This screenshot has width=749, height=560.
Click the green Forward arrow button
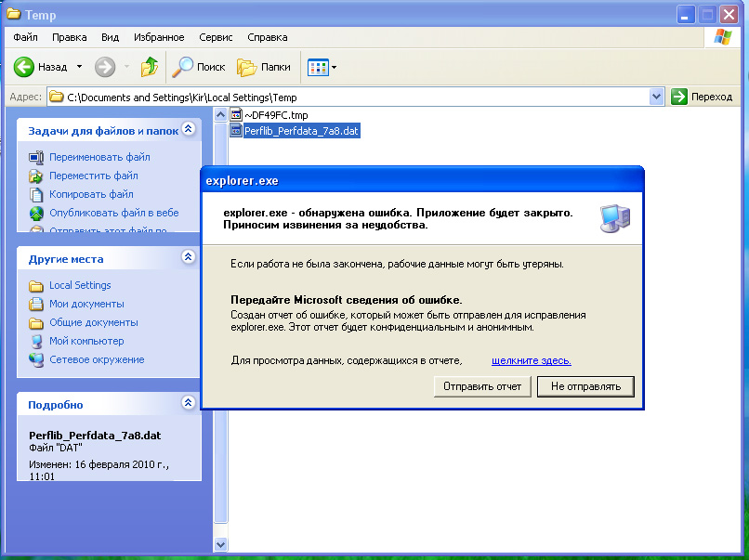coord(105,67)
